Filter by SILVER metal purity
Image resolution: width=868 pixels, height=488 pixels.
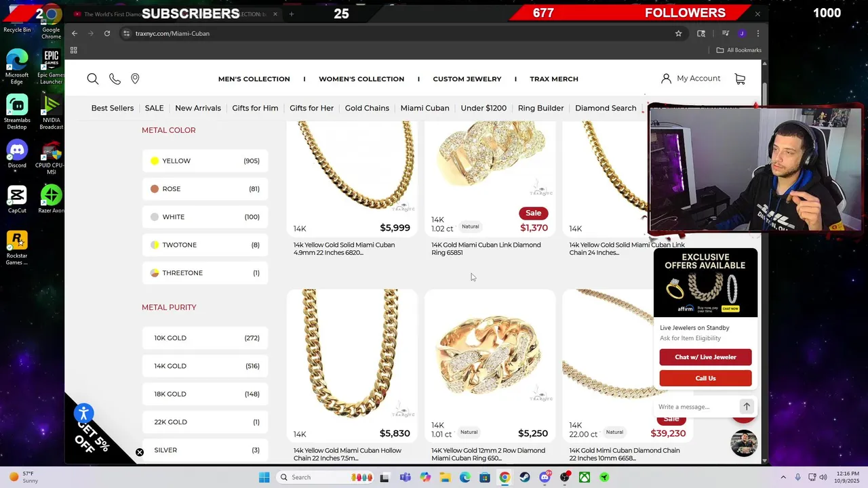205,450
